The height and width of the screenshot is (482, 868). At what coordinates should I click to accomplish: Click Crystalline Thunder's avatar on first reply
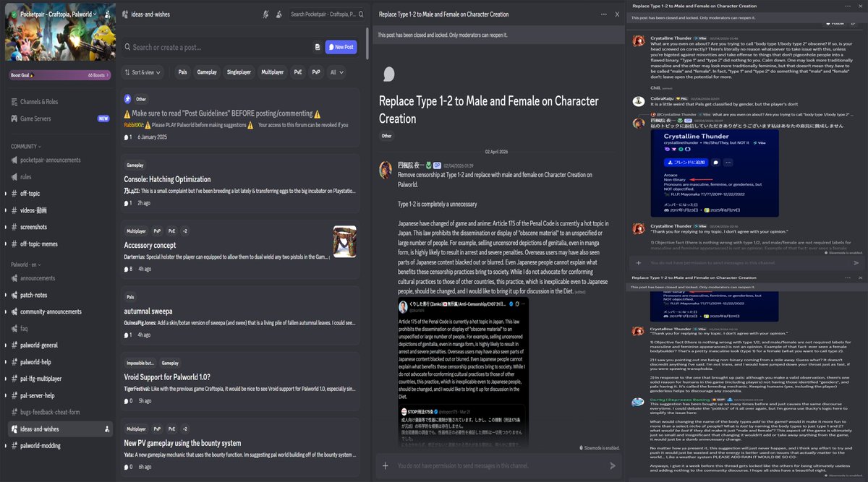tap(639, 42)
